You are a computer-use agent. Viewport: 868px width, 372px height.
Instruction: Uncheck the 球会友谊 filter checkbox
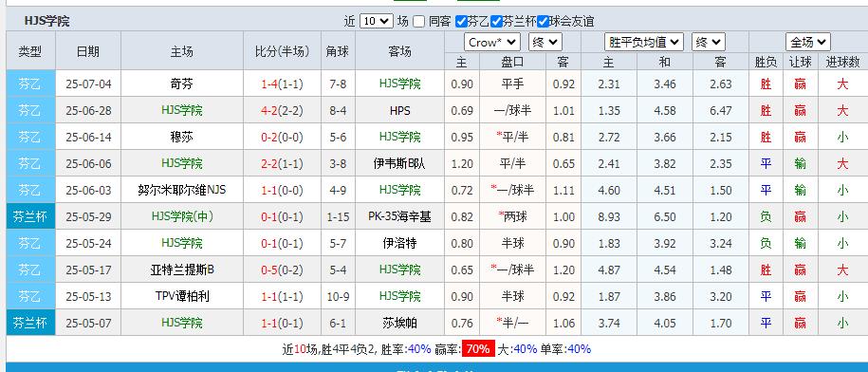click(x=543, y=22)
